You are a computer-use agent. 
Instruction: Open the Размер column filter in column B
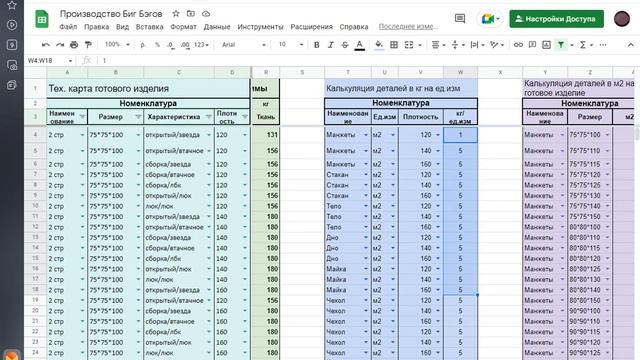[x=138, y=117]
